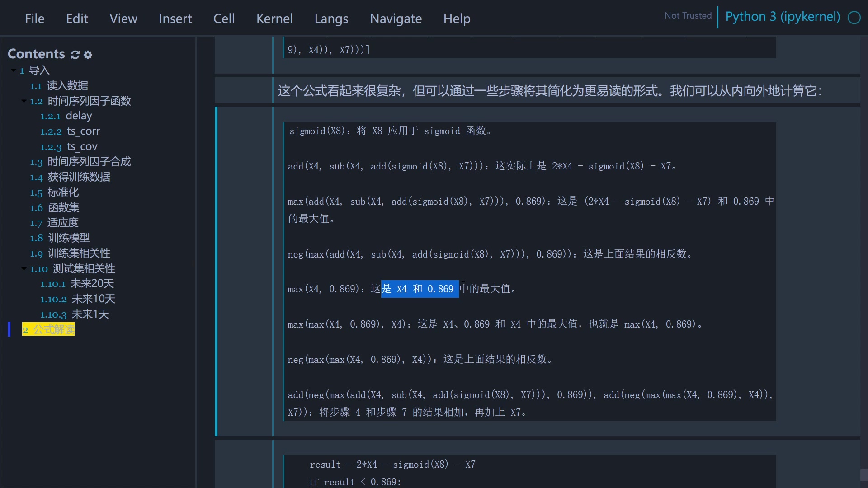This screenshot has width=868, height=488.
Task: Go to section 1.3 时间序列因子合成
Action: click(x=80, y=162)
